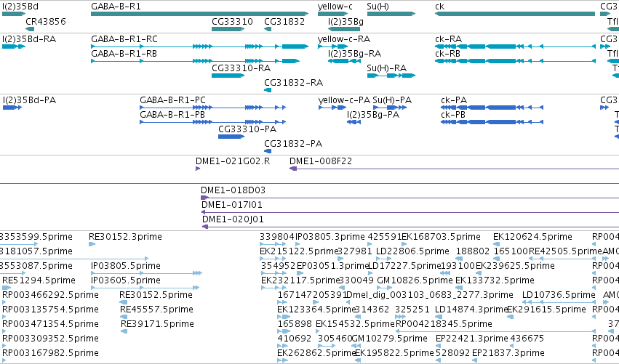Open the DME1-020J01 clone label
619x364 pixels.
(233, 219)
